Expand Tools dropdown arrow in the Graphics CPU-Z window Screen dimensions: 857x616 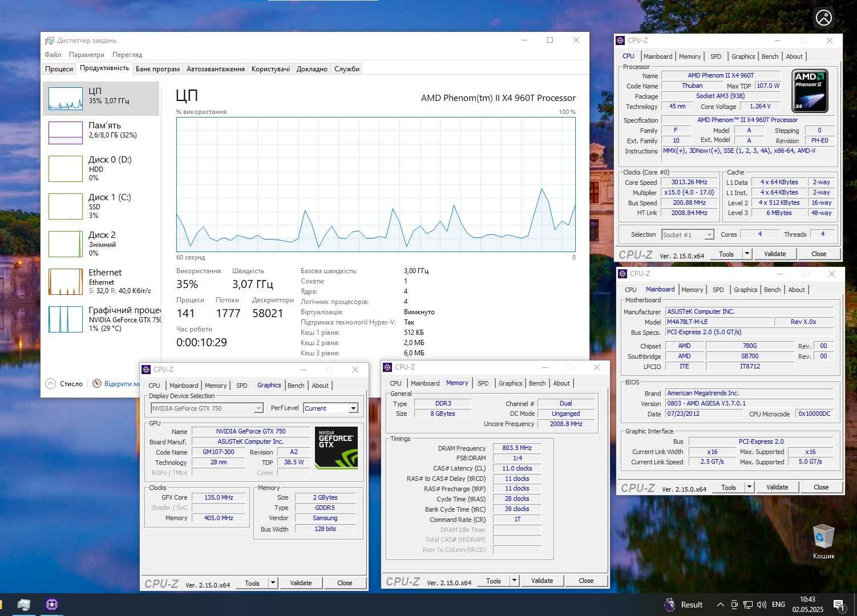click(x=273, y=583)
